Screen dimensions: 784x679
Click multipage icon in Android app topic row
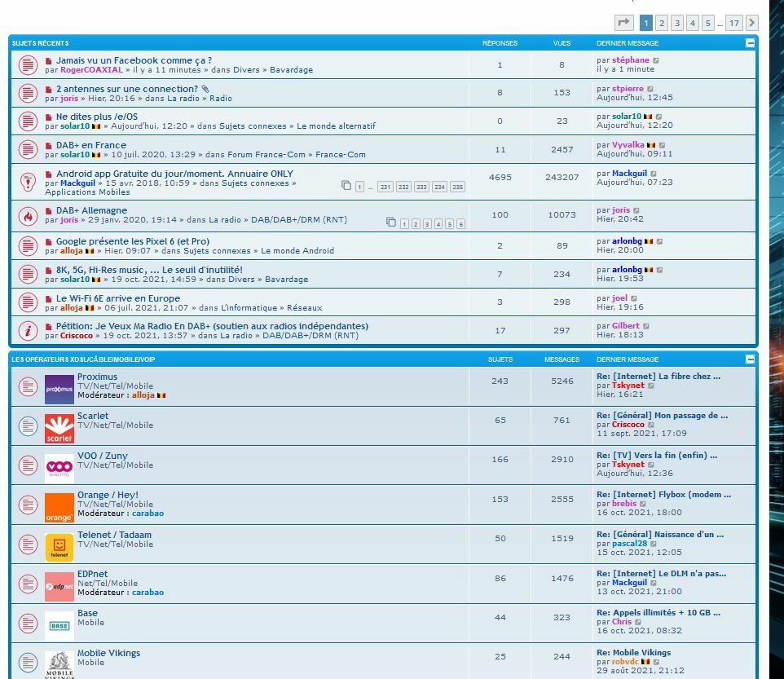coord(346,186)
